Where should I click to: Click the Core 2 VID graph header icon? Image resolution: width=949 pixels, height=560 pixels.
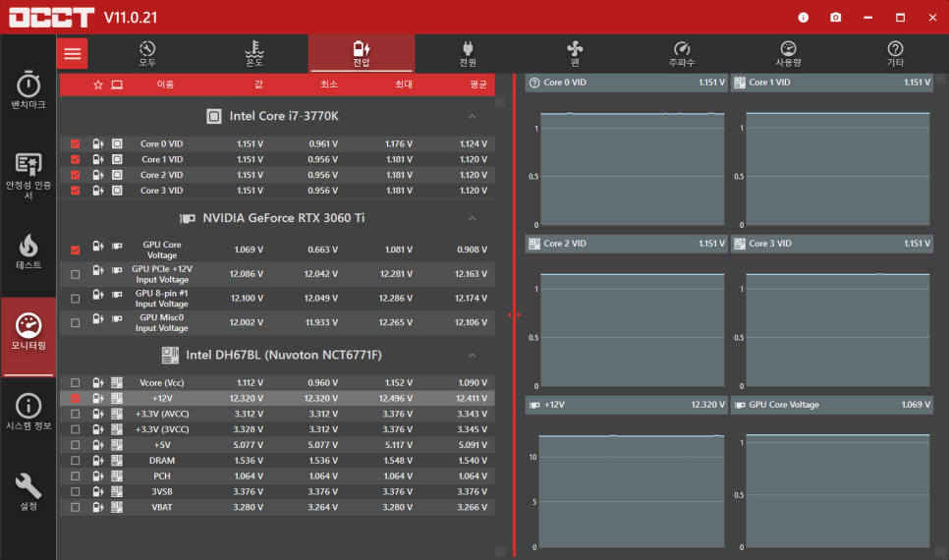[x=534, y=244]
